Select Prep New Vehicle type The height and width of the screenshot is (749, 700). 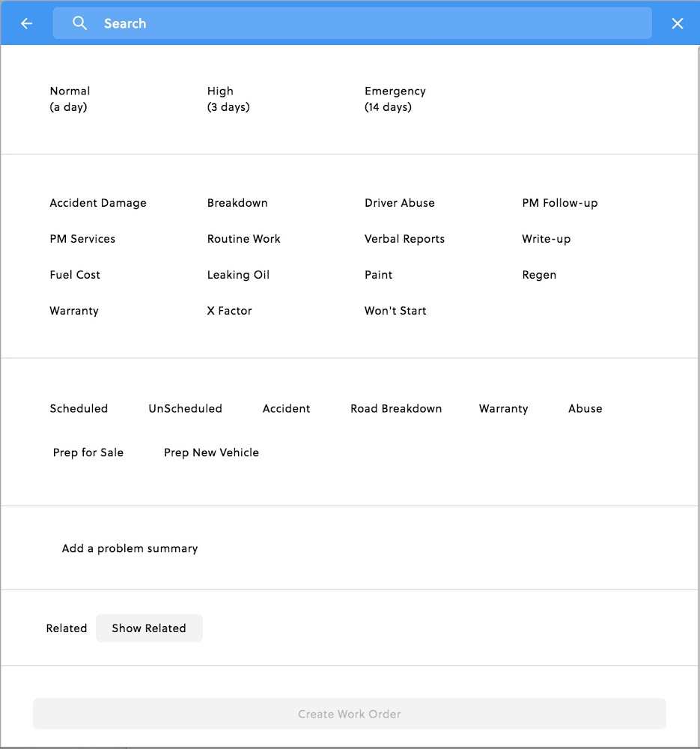[212, 452]
